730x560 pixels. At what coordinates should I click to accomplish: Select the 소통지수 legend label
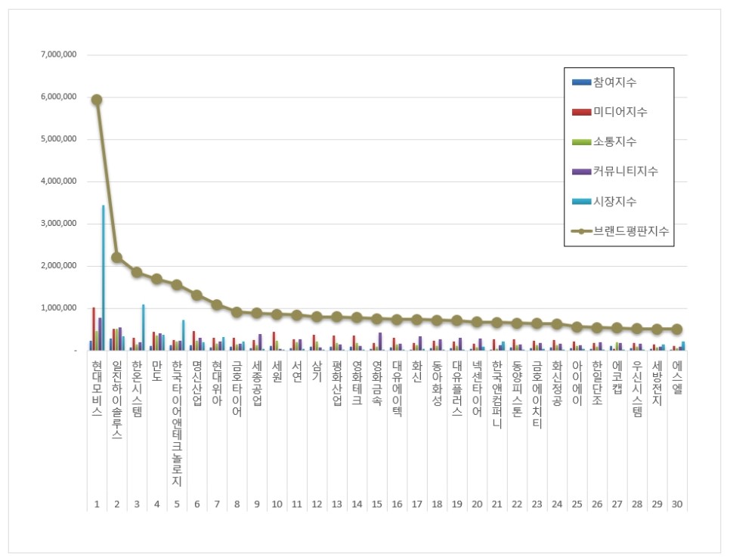(x=614, y=141)
